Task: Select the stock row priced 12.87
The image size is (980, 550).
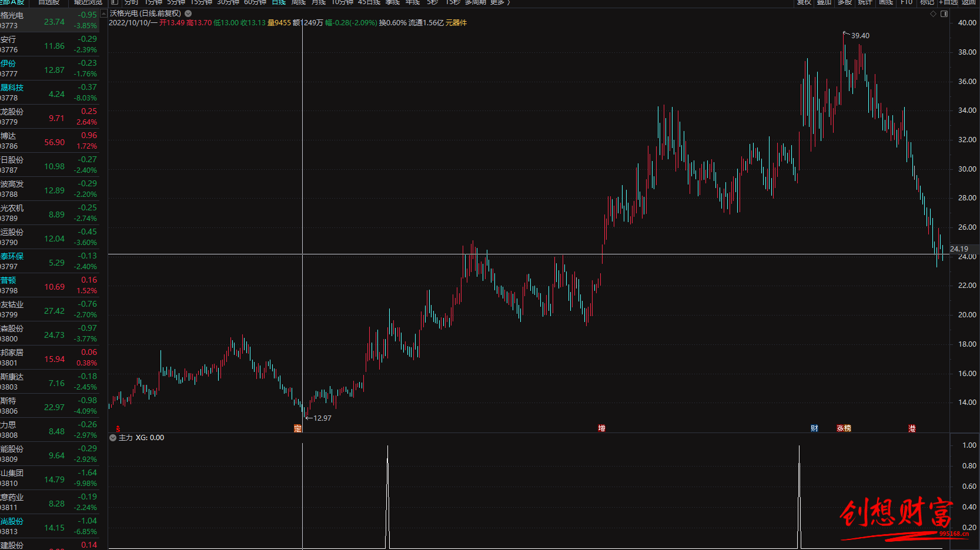Action: tap(49, 69)
